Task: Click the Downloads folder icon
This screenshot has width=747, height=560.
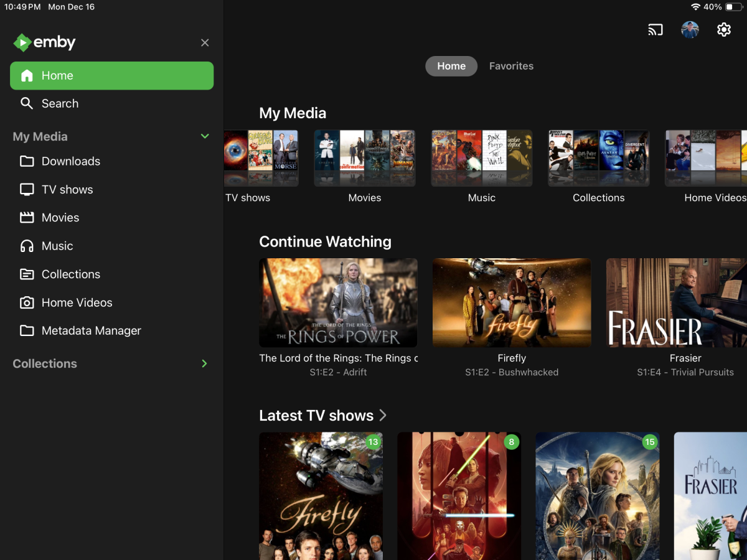Action: tap(27, 161)
